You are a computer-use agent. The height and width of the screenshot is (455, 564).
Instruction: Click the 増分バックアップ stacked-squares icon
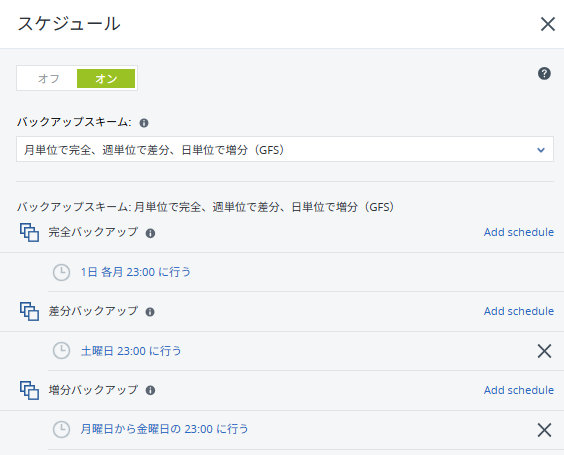click(29, 390)
